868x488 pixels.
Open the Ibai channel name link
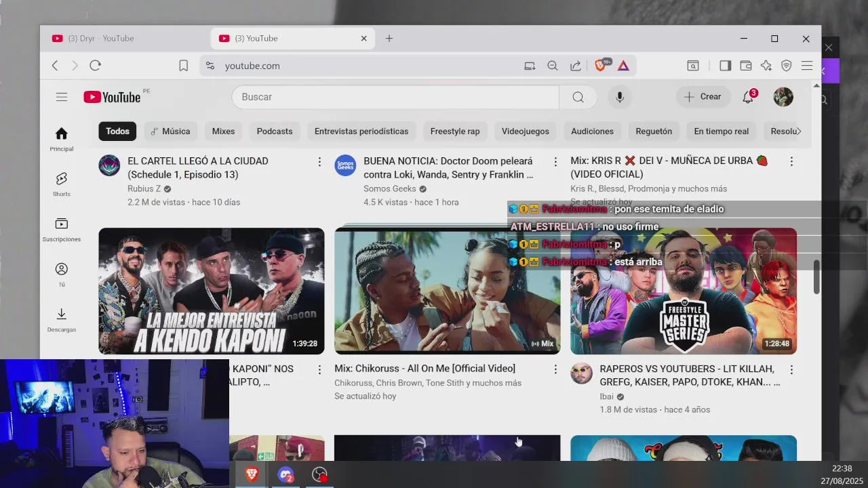(x=606, y=396)
